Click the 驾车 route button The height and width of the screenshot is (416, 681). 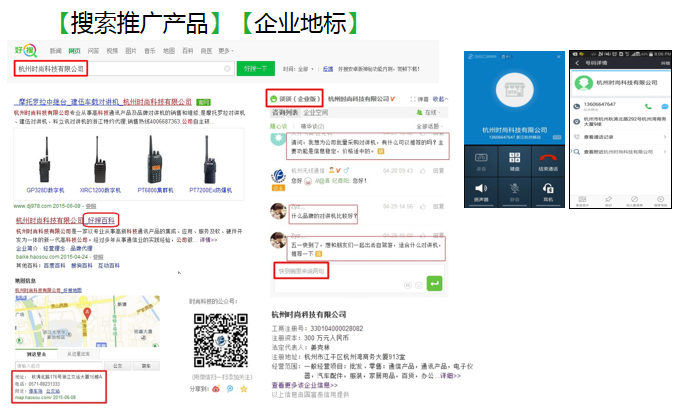coord(146,366)
